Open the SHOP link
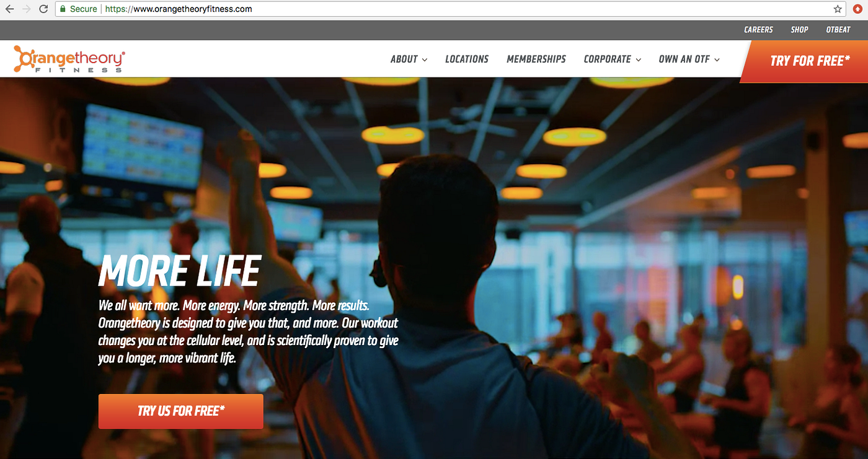The width and height of the screenshot is (868, 459). (x=799, y=30)
